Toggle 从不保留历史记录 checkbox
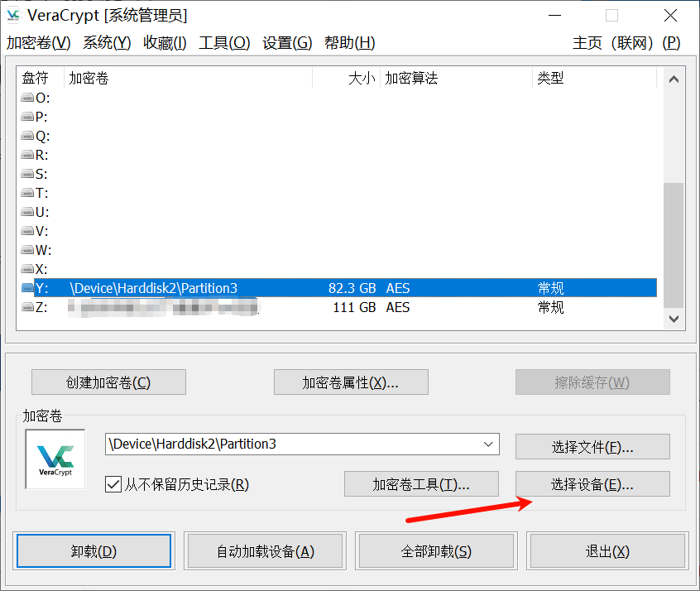The width and height of the screenshot is (700, 591). coord(113,484)
